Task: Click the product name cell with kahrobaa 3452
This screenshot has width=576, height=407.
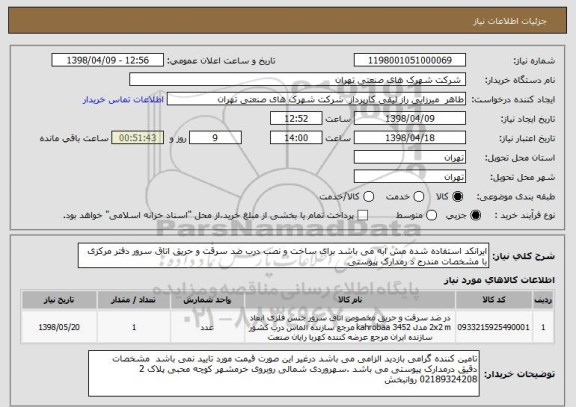Action: pyautogui.click(x=350, y=327)
